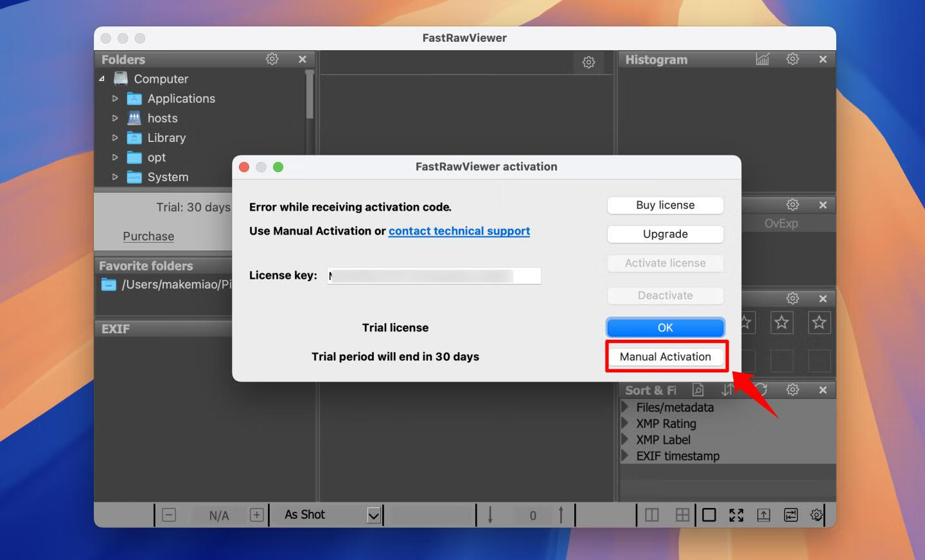Expand the Files/metadata section

pyautogui.click(x=624, y=407)
